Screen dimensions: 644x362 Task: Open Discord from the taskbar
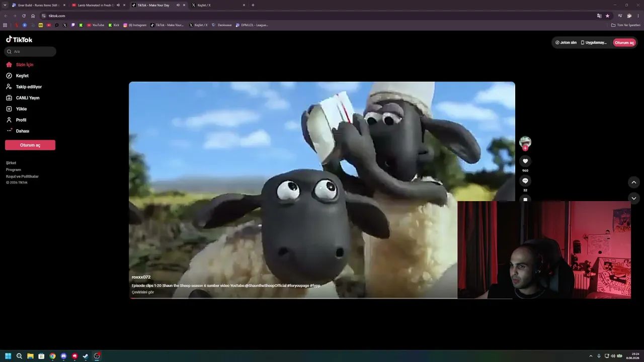tap(63, 356)
